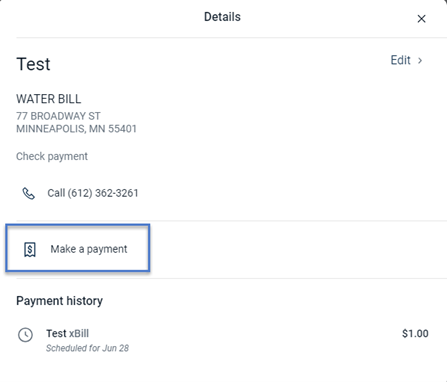Image resolution: width=447 pixels, height=382 pixels.
Task: Click the $1.00 payment amount
Action: click(415, 334)
